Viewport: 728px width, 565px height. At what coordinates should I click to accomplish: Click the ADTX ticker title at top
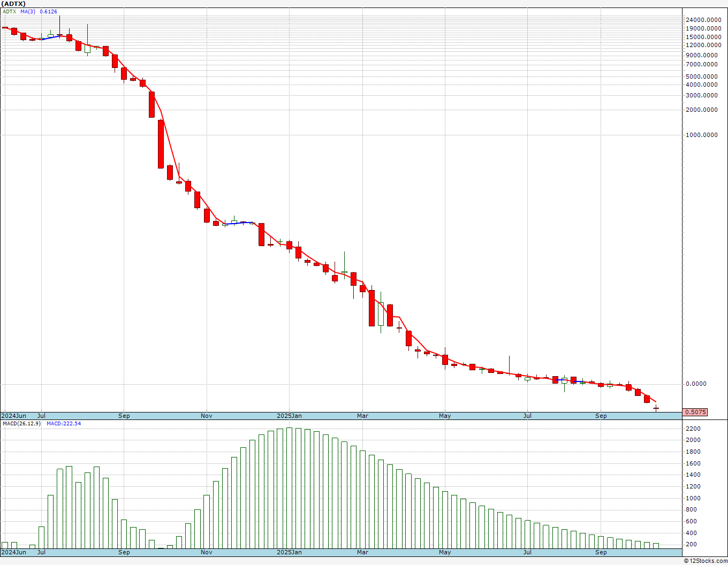[13, 4]
